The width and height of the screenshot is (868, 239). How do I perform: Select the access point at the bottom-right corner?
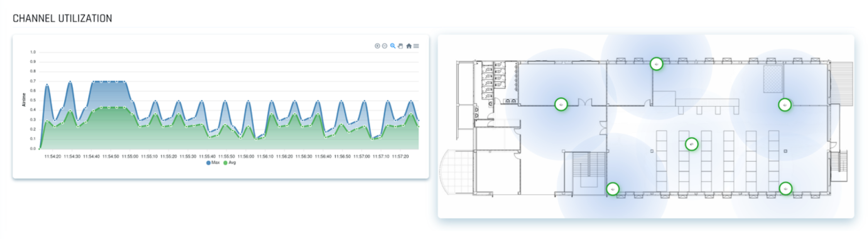point(785,189)
